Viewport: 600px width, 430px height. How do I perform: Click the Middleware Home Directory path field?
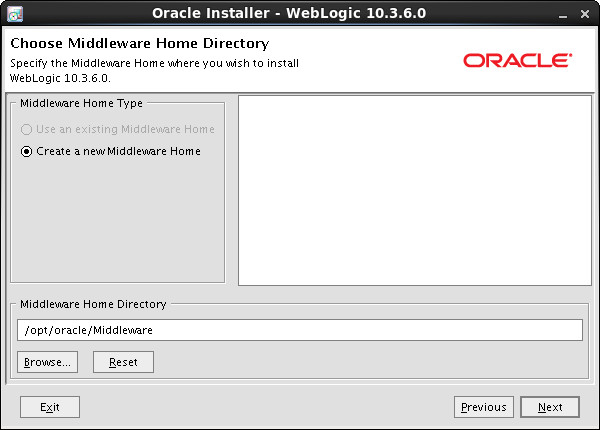300,330
